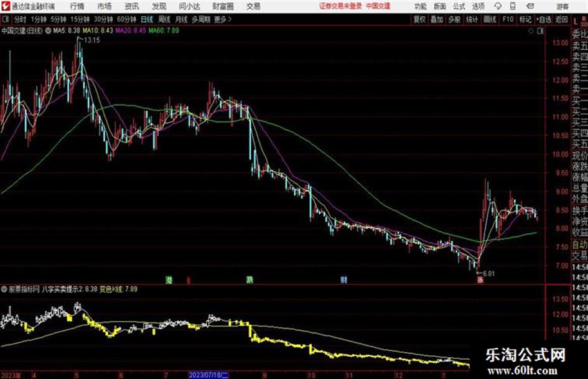Click the 返回 back button
The image size is (588, 379).
561,19
